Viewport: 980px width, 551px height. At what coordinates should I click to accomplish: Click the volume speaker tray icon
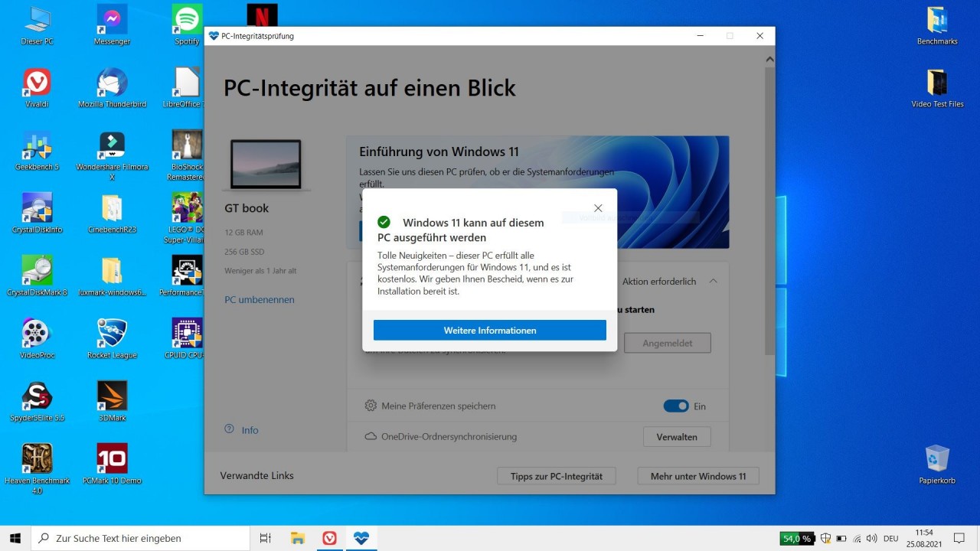[x=872, y=539]
